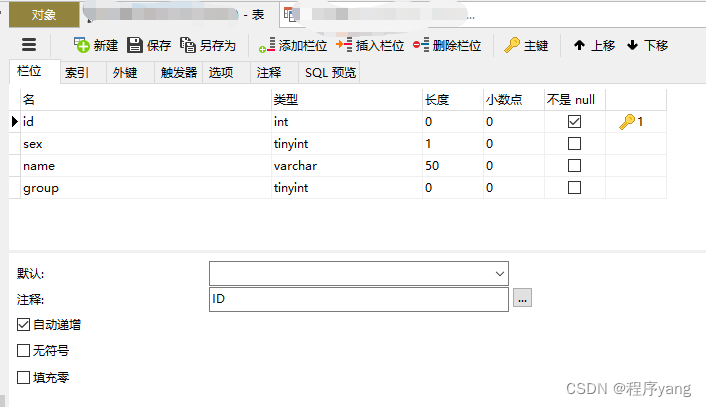
Task: Check 不是 null for group field
Action: click(x=574, y=187)
